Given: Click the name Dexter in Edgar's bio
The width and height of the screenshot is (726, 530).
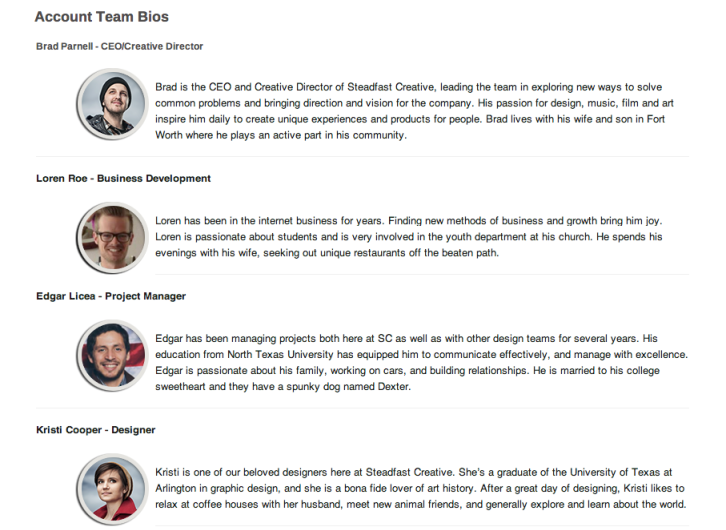Looking at the screenshot, I should tap(391, 387).
